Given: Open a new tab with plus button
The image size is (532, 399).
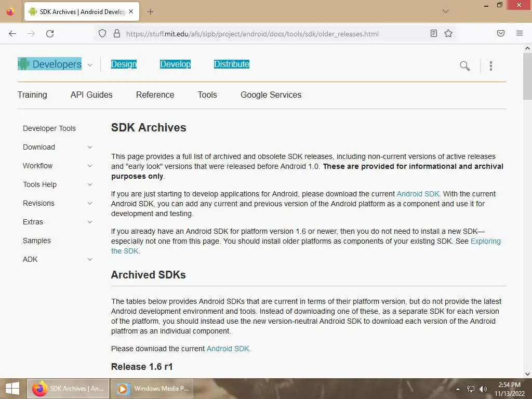Looking at the screenshot, I should (x=150, y=12).
